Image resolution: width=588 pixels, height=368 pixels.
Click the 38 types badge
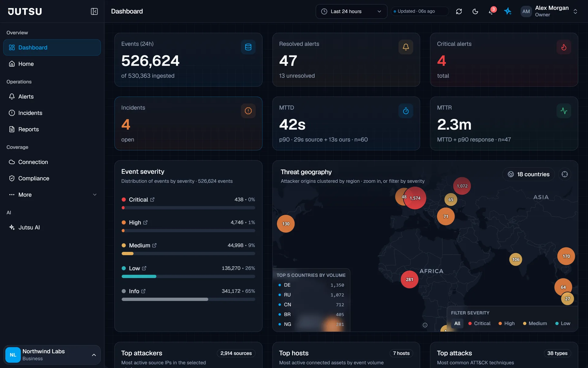point(557,353)
